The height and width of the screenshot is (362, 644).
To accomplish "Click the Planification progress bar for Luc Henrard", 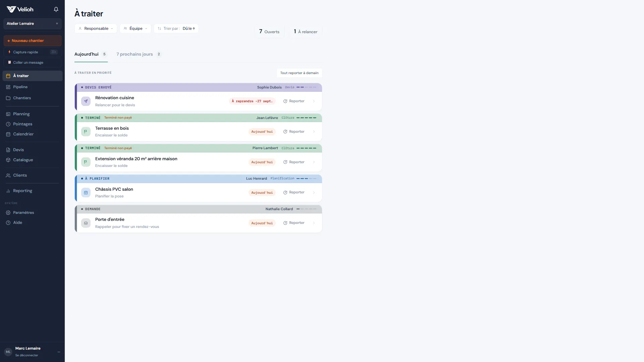I will point(306,179).
